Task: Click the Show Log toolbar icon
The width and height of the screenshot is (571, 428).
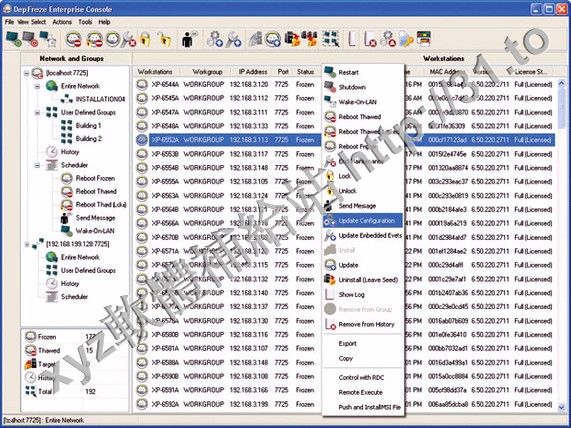Action: (351, 39)
